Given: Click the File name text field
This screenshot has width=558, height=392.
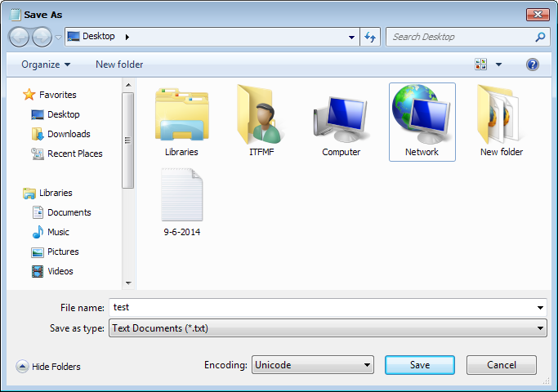Looking at the screenshot, I should [x=321, y=307].
